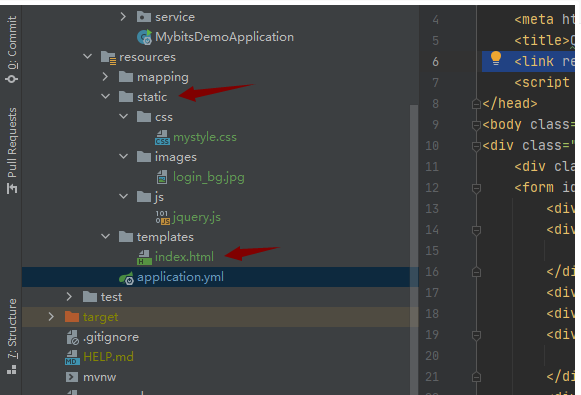
Task: Select login_bg.jpg in the project tree
Action: (209, 177)
